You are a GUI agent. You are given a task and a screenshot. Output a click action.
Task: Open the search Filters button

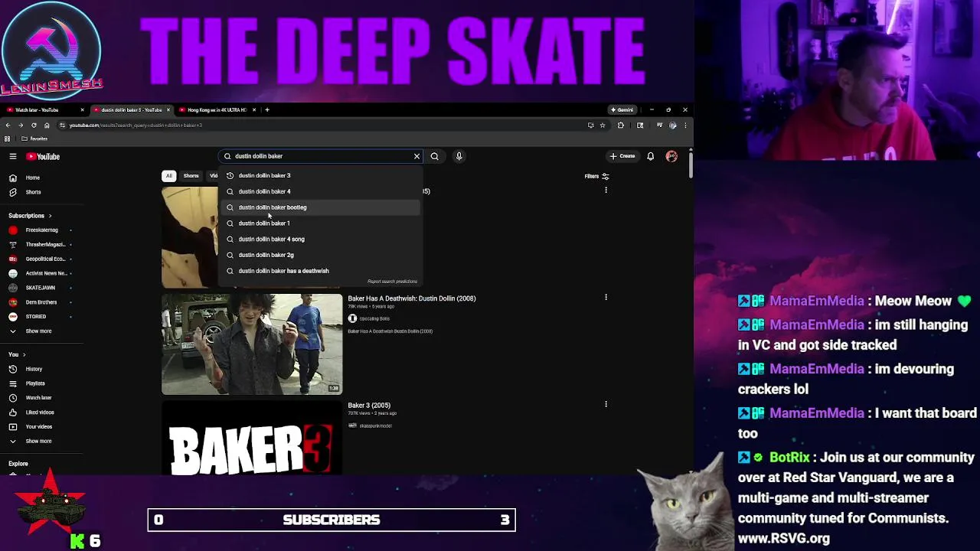596,176
